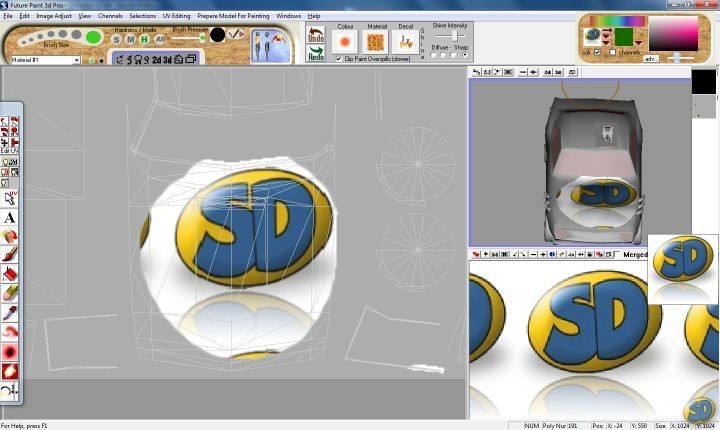Click the checkmark arrow icon near brush preview
The width and height of the screenshot is (720, 430).
[x=236, y=34]
